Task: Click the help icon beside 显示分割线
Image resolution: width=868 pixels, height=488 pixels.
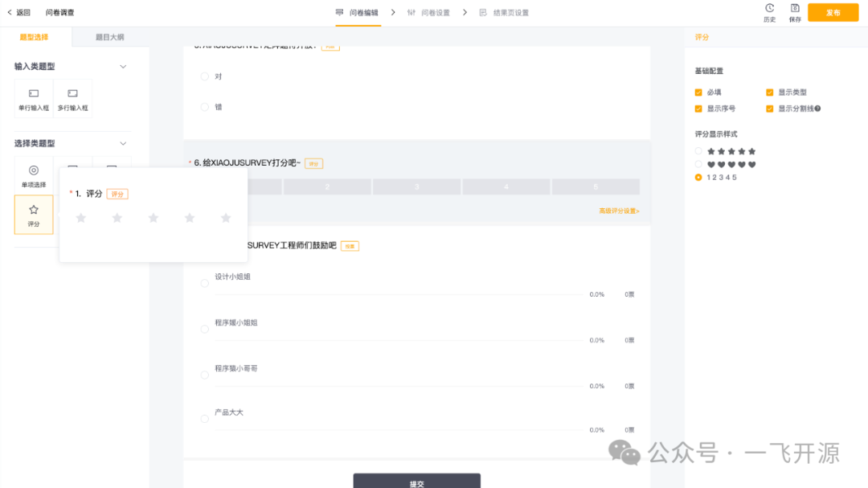Action: coord(817,109)
